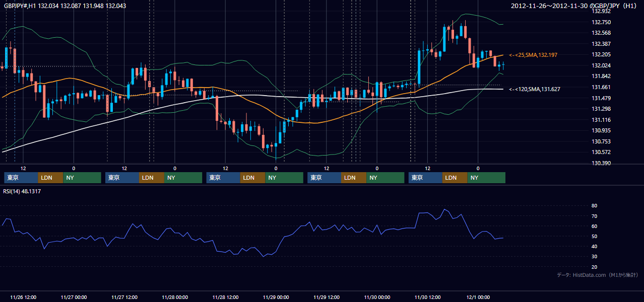This screenshot has height=302, width=644.
Task: Select the 11/30 12:00 time axis label
Action: [x=427, y=297]
